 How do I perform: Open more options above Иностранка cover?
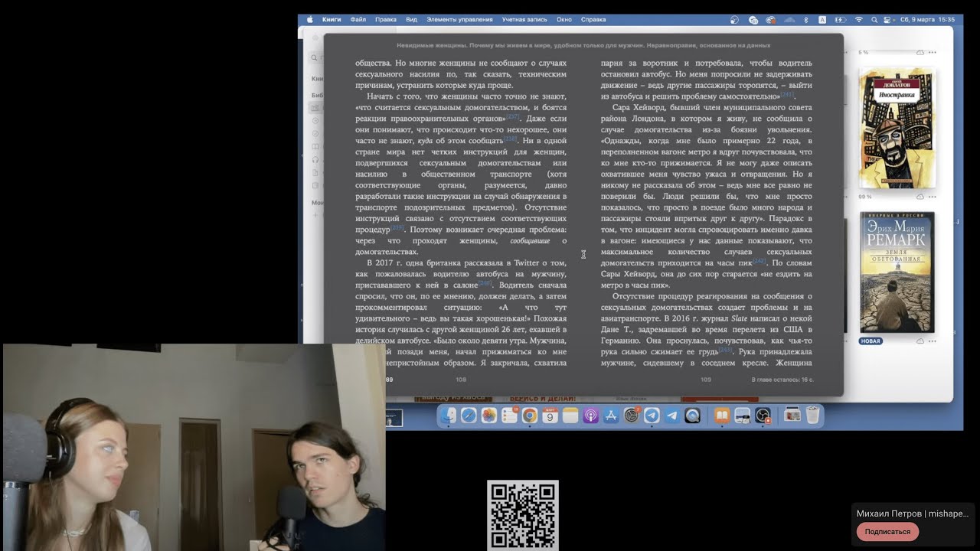(932, 53)
